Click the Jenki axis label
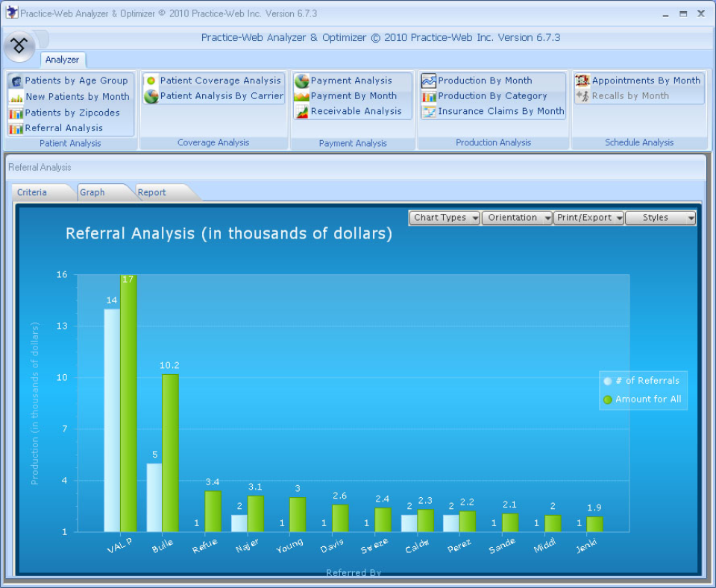The height and width of the screenshot is (588, 716). click(586, 545)
